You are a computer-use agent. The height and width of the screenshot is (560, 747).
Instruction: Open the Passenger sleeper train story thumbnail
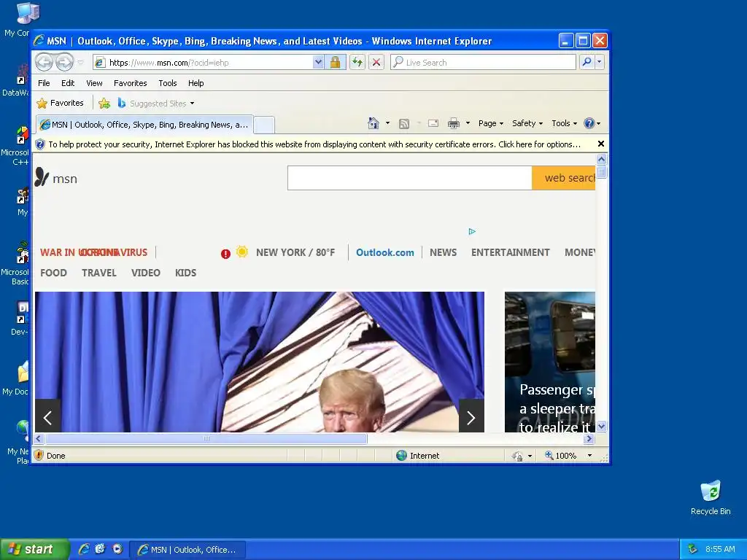(550, 362)
